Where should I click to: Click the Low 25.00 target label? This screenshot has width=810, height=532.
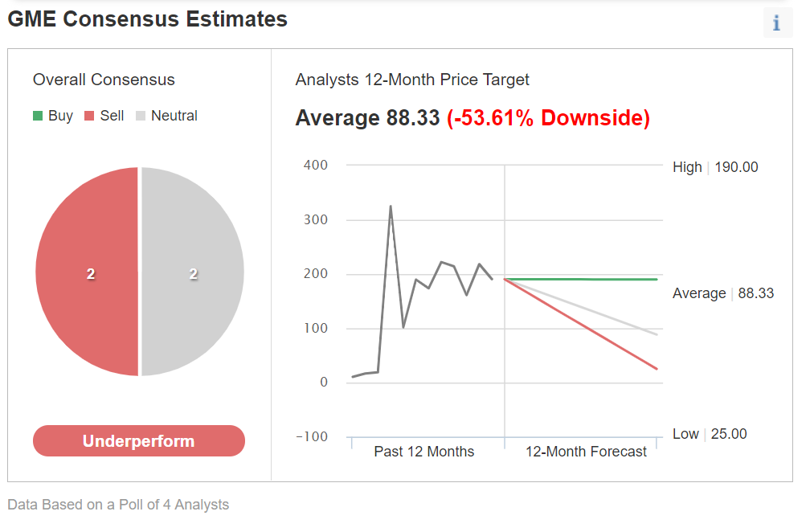(710, 434)
